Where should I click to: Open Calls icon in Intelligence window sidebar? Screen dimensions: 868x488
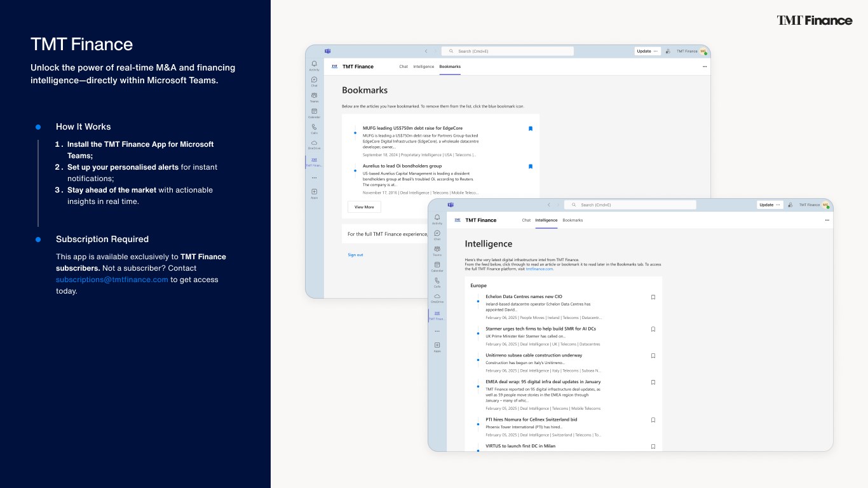click(x=437, y=282)
